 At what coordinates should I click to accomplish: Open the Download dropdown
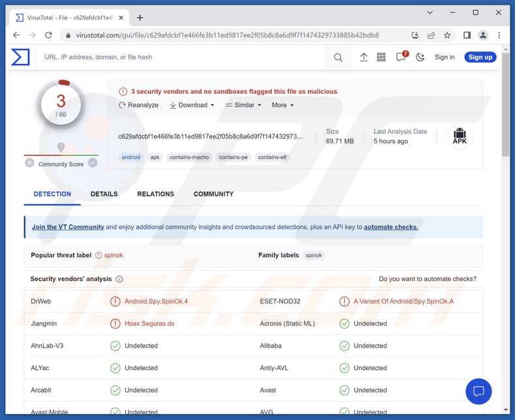(192, 105)
